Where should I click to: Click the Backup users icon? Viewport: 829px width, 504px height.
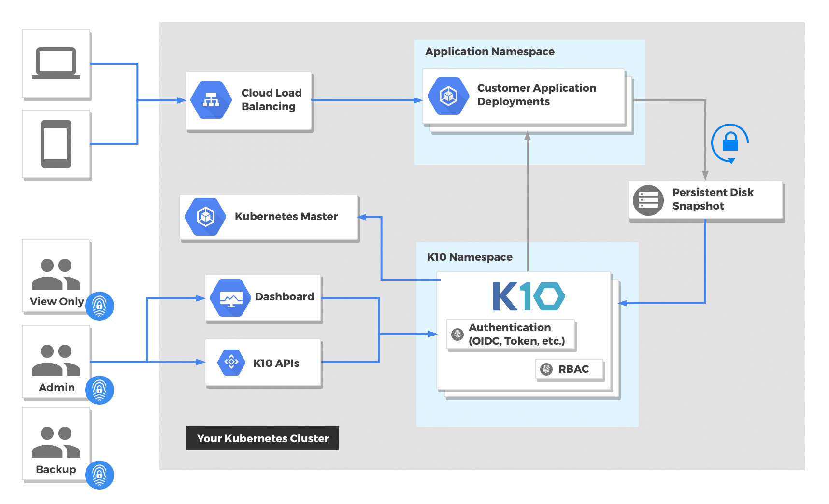56,442
